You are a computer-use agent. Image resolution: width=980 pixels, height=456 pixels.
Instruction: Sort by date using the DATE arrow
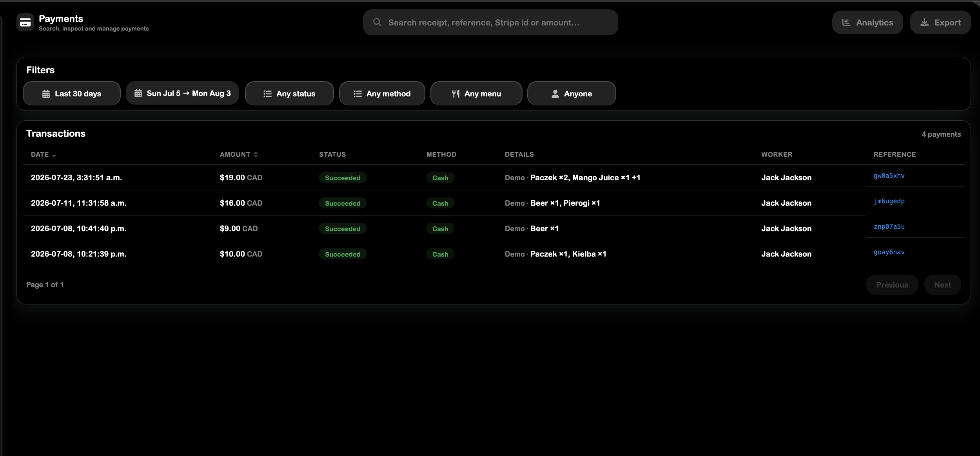[54, 155]
